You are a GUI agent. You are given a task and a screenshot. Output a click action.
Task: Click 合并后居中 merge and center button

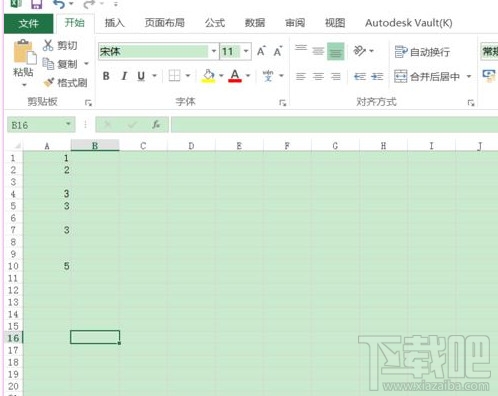tap(427, 77)
